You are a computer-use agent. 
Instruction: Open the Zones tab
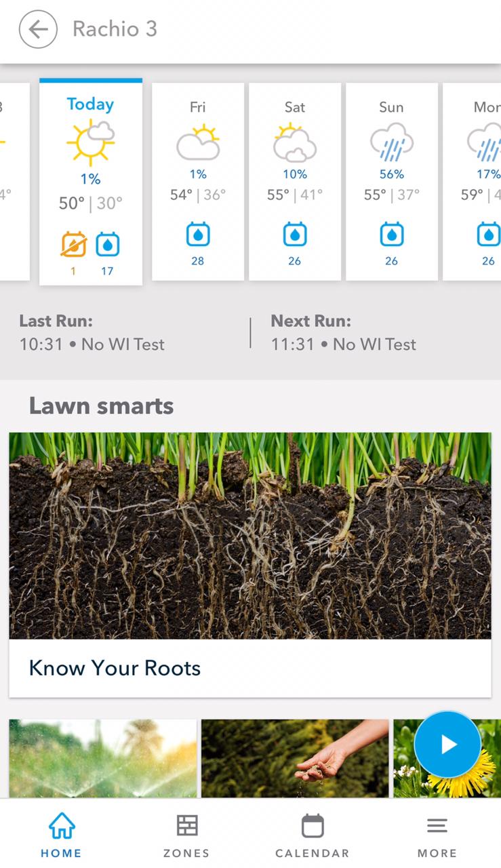coord(186,835)
